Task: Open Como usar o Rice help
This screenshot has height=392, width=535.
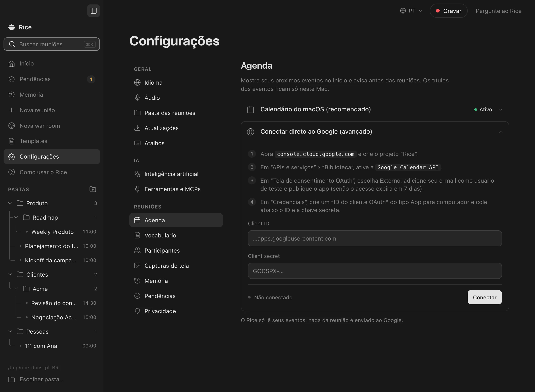Action: 52,172
